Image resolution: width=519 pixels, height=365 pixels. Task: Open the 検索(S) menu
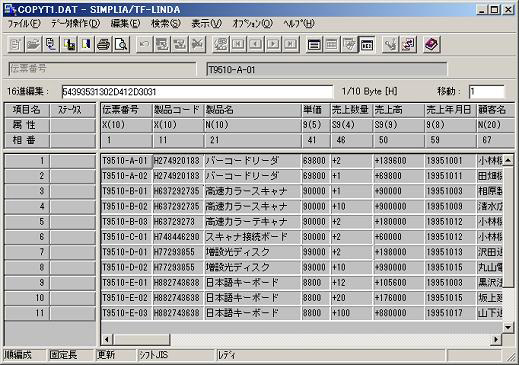point(166,24)
